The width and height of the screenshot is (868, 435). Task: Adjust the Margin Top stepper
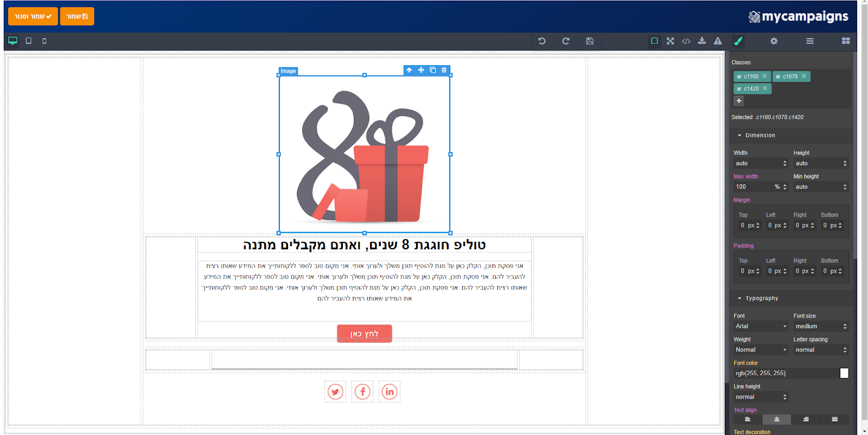[x=758, y=225]
